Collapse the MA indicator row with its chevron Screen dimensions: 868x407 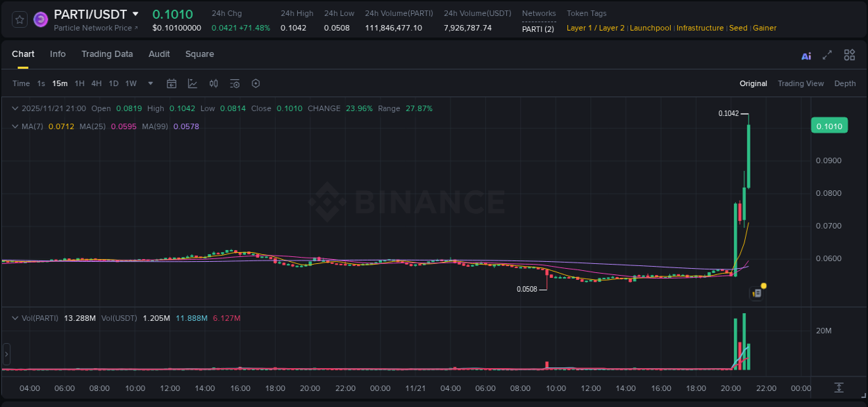tap(14, 126)
